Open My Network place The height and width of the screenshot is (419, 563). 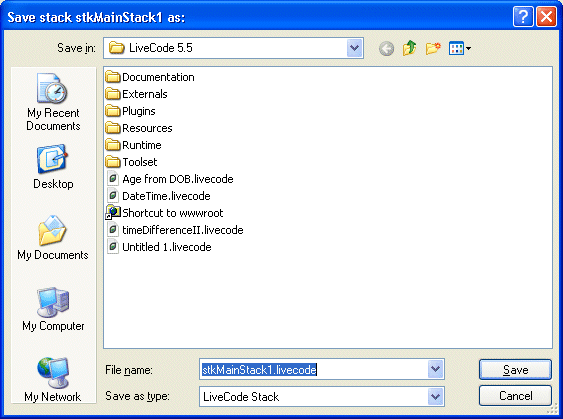[x=53, y=379]
